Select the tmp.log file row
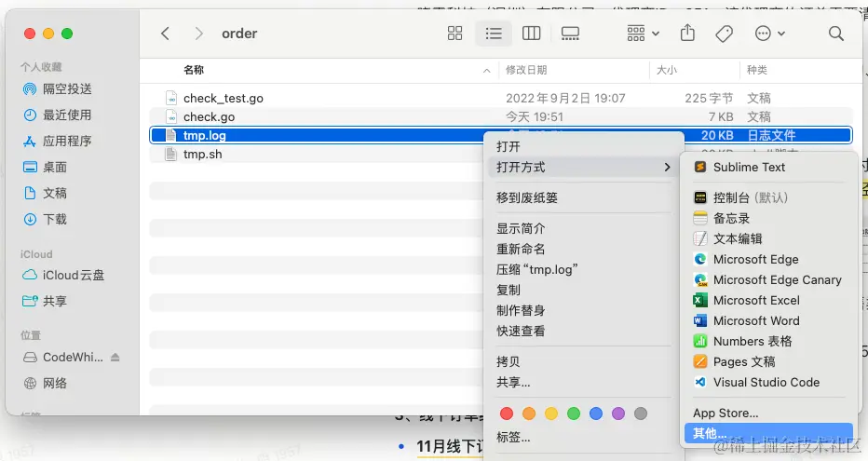The image size is (868, 461). 500,135
